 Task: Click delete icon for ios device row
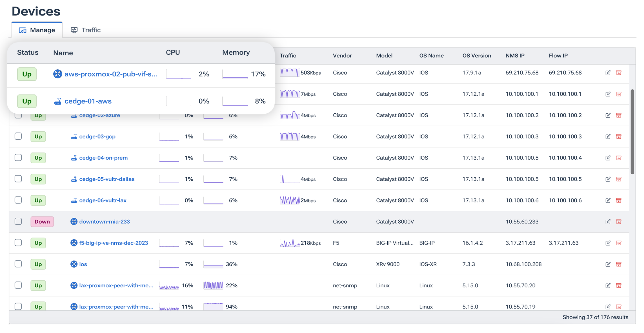[x=618, y=264]
